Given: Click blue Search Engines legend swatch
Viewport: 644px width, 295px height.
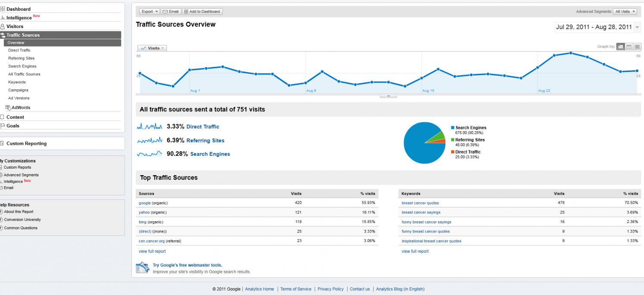Looking at the screenshot, I should tap(452, 128).
